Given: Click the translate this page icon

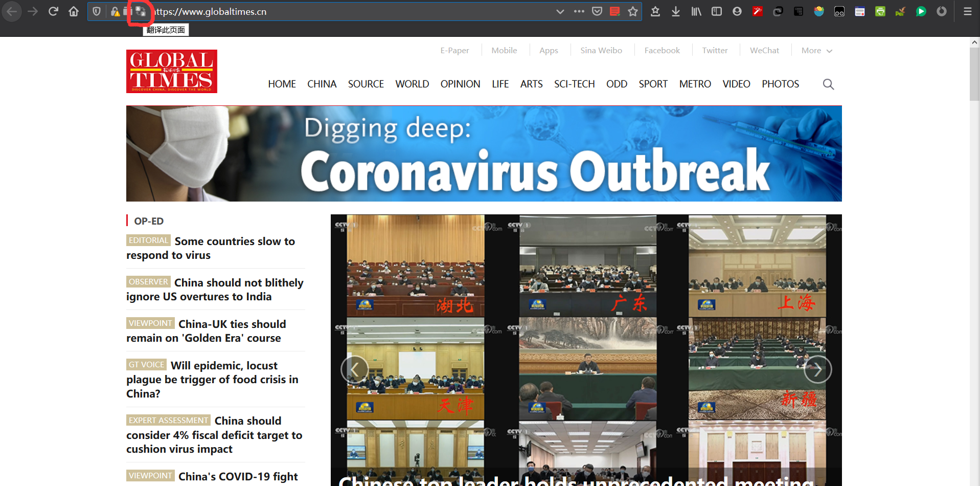Looking at the screenshot, I should coord(141,11).
